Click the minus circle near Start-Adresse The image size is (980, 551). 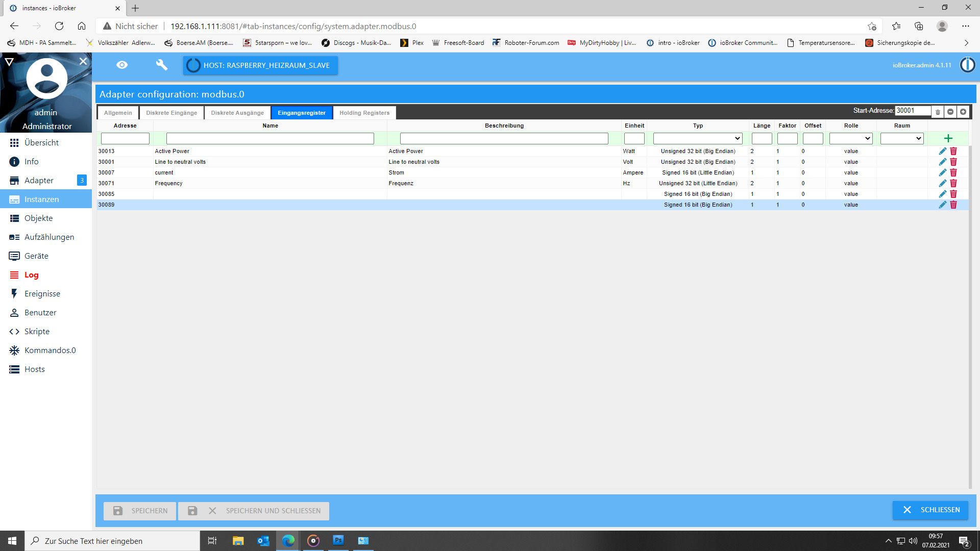950,112
